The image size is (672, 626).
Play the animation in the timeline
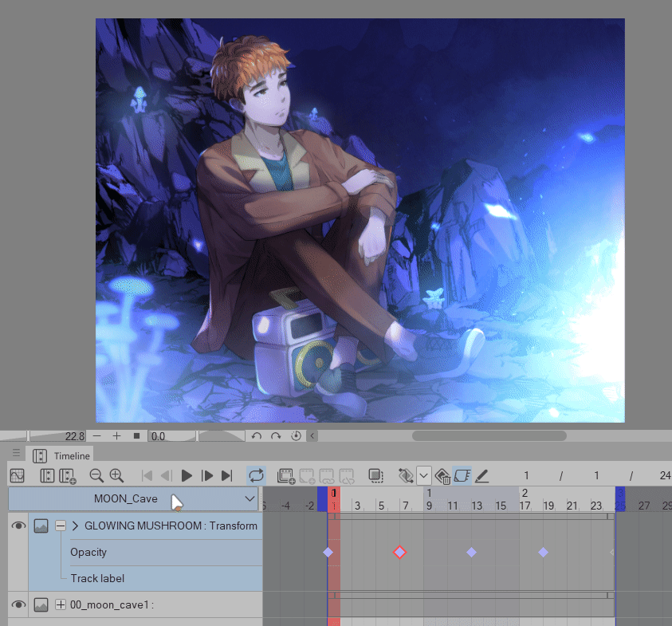[x=187, y=475]
